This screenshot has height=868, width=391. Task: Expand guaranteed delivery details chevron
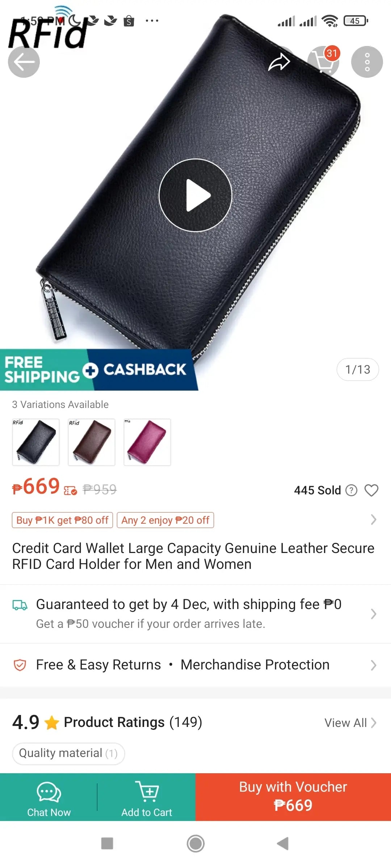(x=374, y=614)
